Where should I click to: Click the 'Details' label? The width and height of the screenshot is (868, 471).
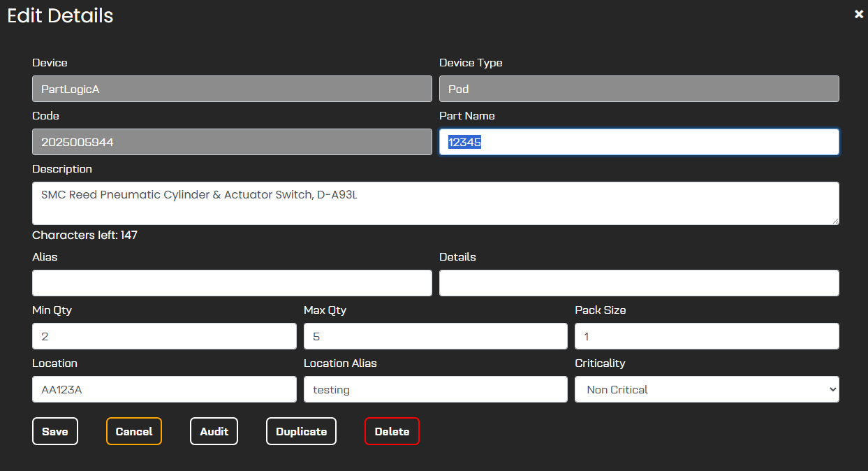click(x=457, y=257)
